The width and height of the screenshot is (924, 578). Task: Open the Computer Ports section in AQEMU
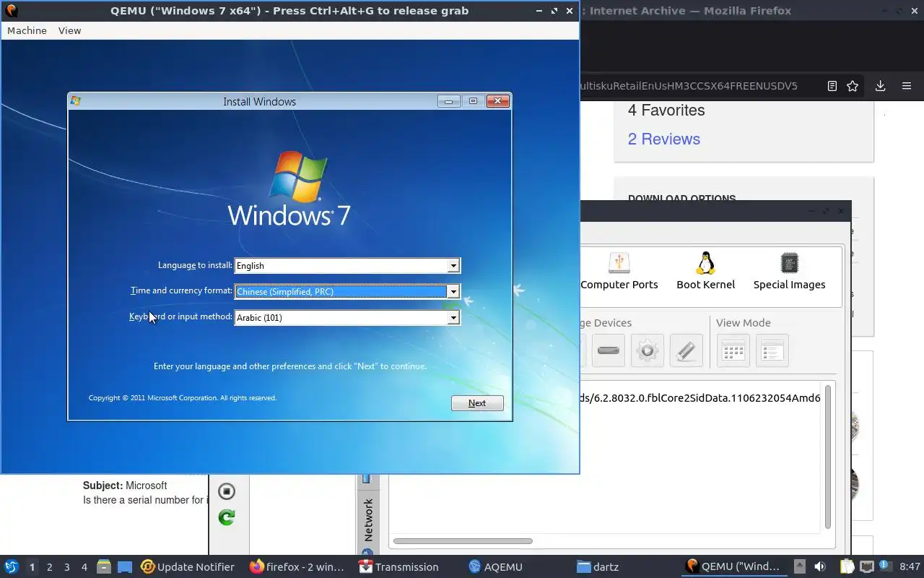tap(619, 272)
